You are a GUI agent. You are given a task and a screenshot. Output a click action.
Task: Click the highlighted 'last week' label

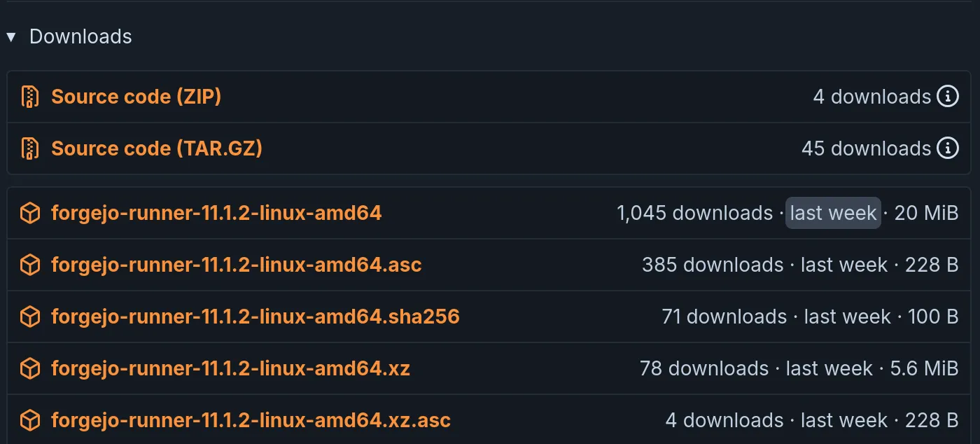[832, 213]
